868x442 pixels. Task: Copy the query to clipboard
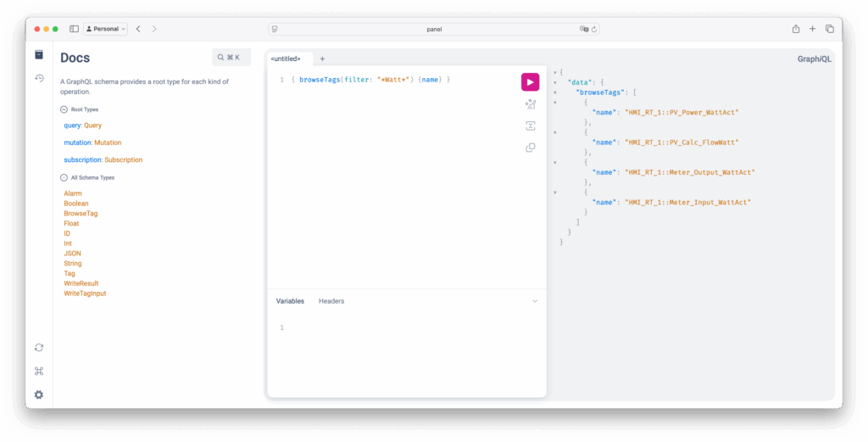click(531, 148)
